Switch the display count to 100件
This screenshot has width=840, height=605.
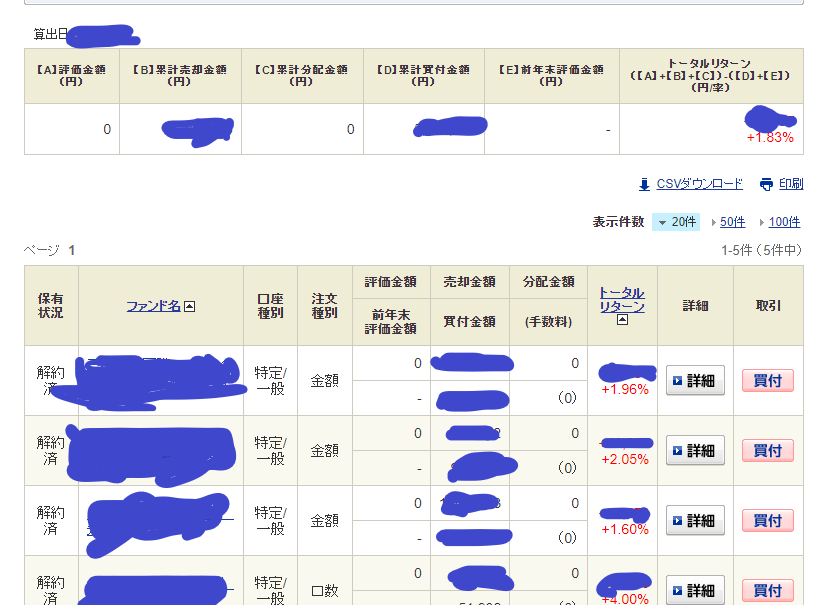[784, 222]
